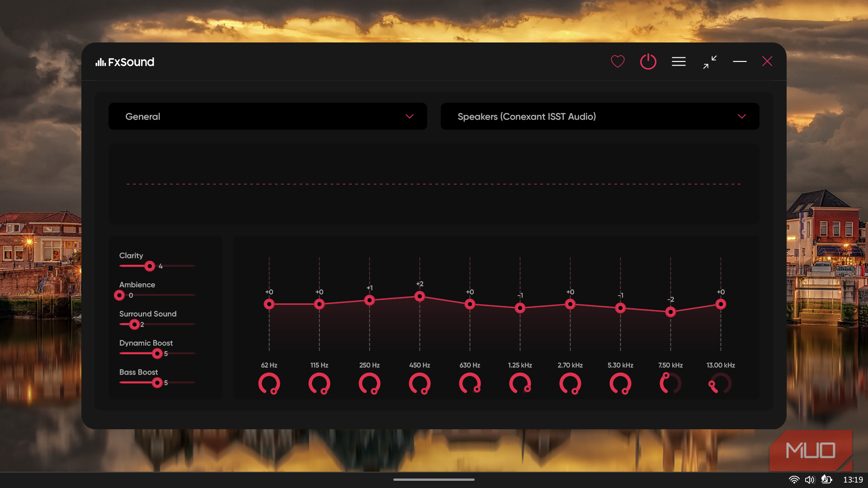The width and height of the screenshot is (868, 488).
Task: Click the FxSound logo
Action: tap(125, 62)
